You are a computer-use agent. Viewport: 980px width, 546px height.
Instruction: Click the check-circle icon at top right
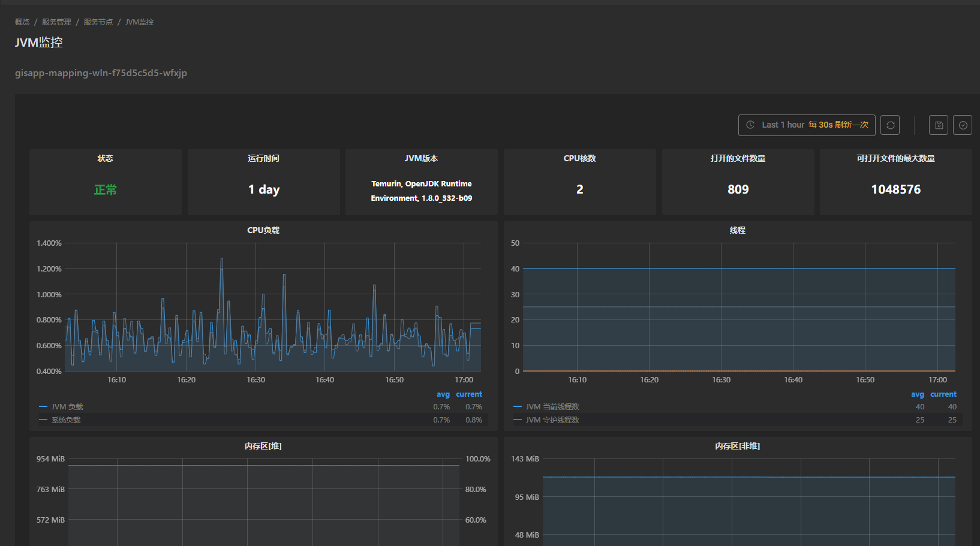(x=963, y=125)
